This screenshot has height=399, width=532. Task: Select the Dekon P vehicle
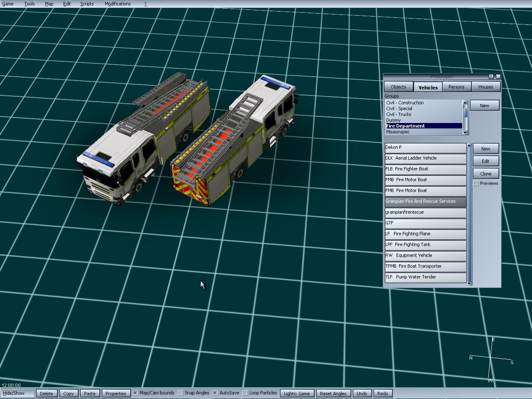[x=426, y=148]
